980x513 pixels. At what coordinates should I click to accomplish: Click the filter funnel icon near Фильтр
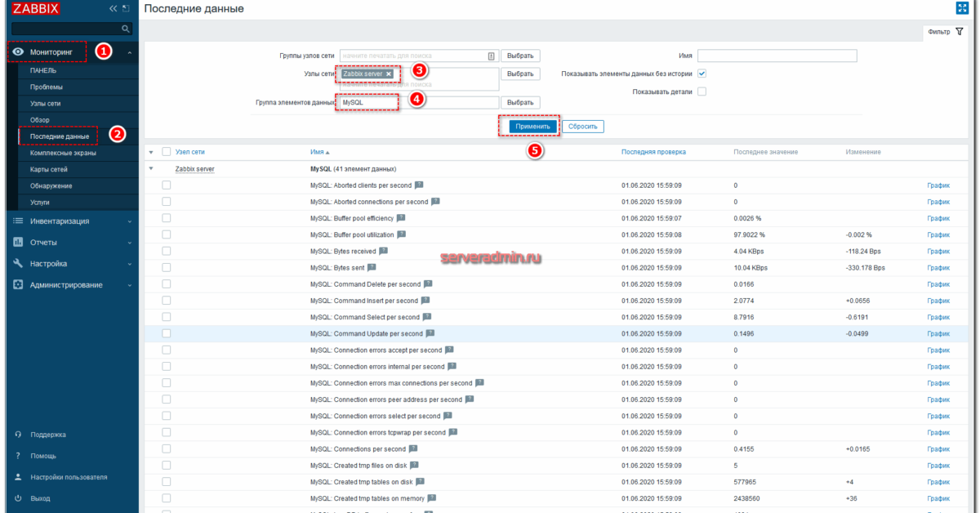point(958,29)
